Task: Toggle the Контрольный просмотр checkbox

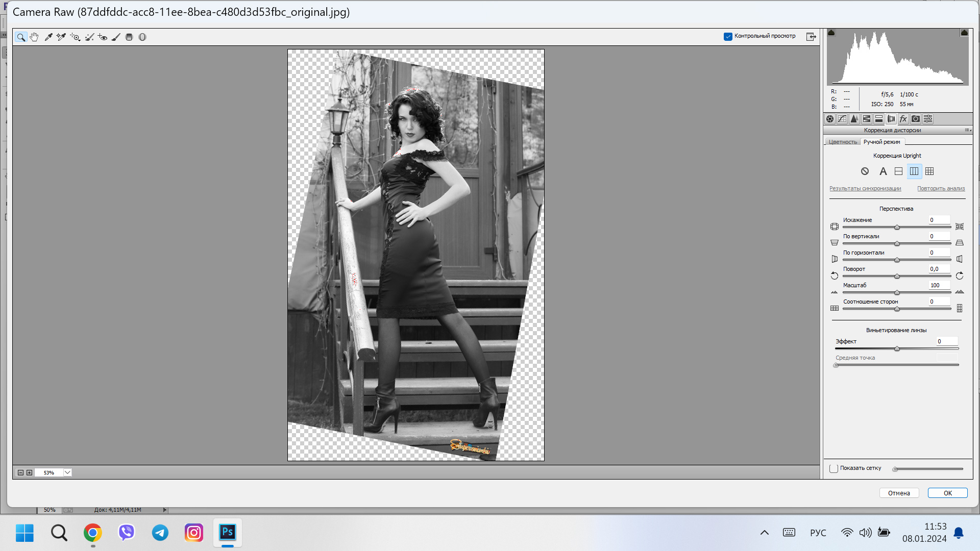Action: (x=728, y=36)
